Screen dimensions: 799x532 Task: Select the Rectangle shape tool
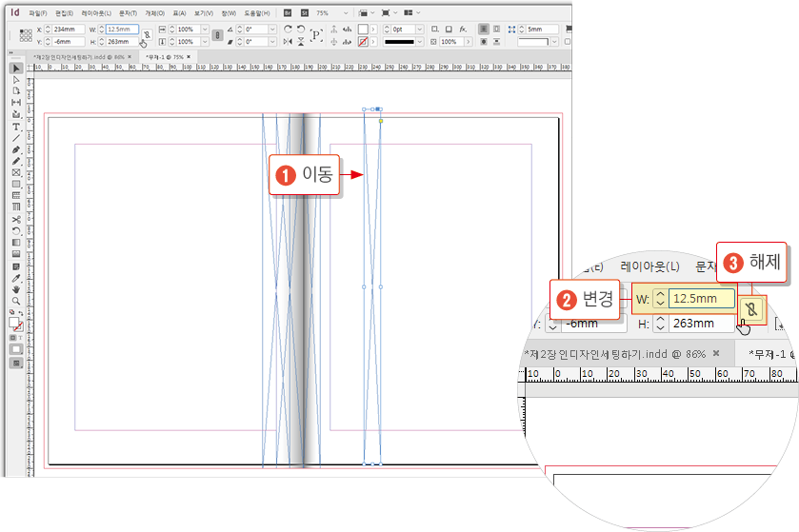click(x=16, y=184)
